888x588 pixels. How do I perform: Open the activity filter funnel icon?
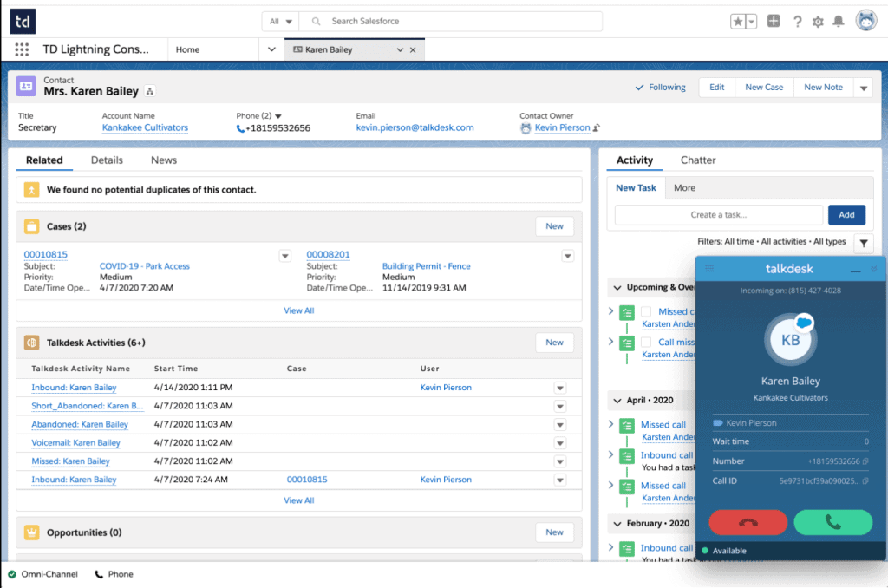(864, 243)
